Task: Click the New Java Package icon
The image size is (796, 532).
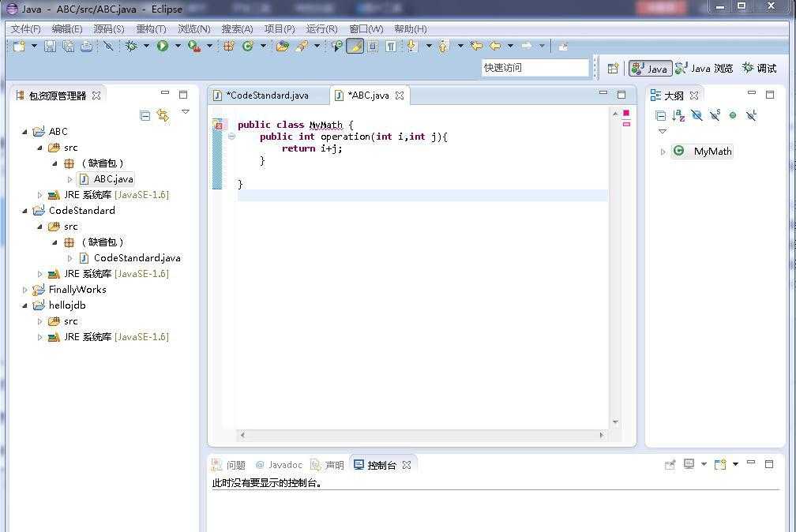Action: click(229, 47)
